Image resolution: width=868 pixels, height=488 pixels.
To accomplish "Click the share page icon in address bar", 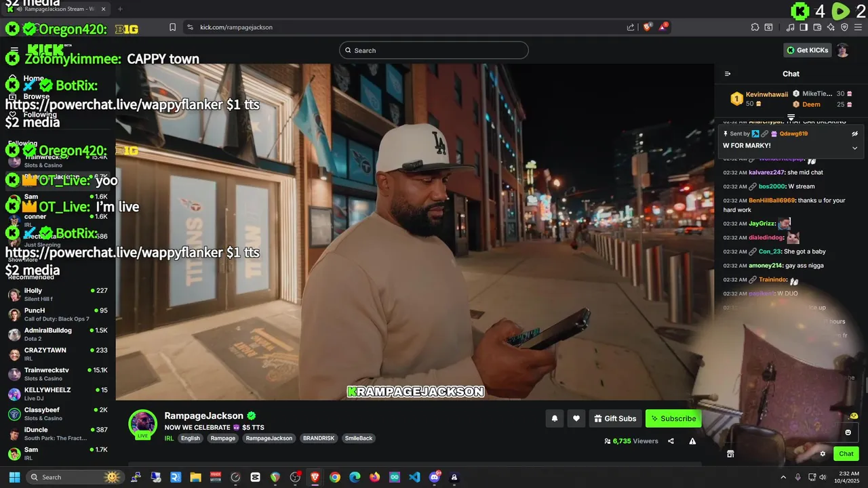I will tap(631, 27).
